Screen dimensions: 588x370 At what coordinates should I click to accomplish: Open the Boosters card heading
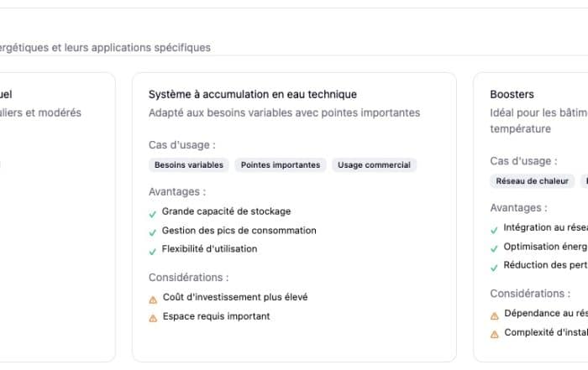point(512,95)
